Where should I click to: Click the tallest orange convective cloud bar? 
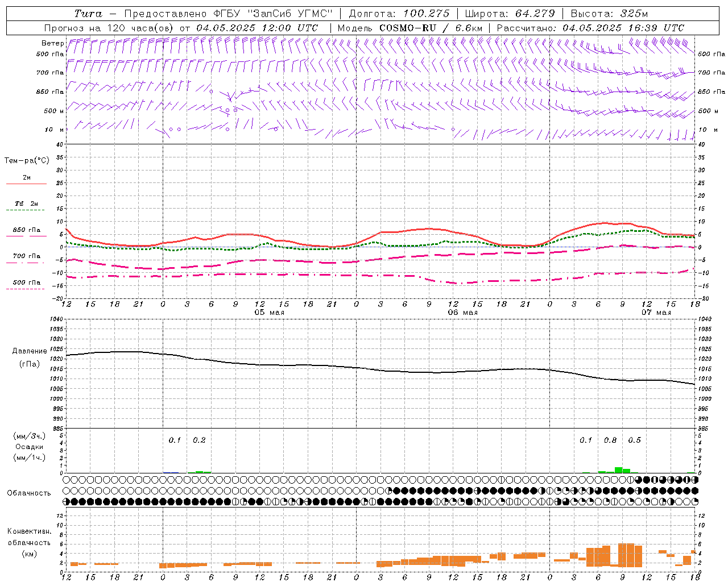coord(626,555)
